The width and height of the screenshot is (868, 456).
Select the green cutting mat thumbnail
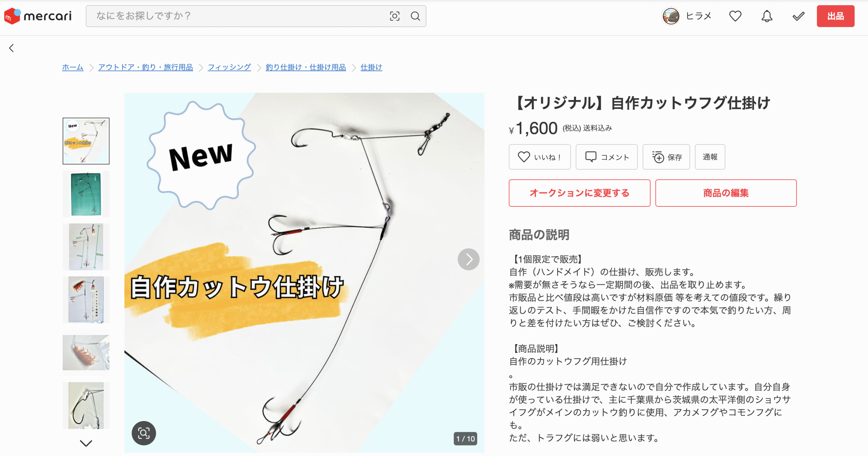(86, 194)
